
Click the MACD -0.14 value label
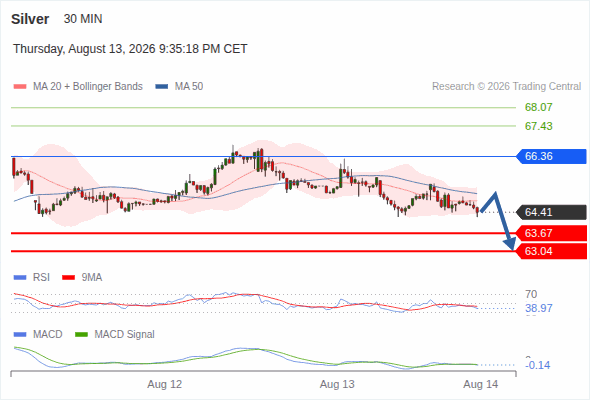(538, 365)
